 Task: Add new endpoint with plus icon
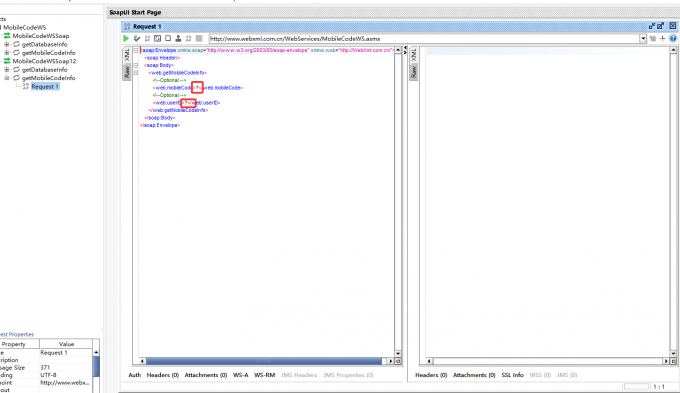[663, 39]
